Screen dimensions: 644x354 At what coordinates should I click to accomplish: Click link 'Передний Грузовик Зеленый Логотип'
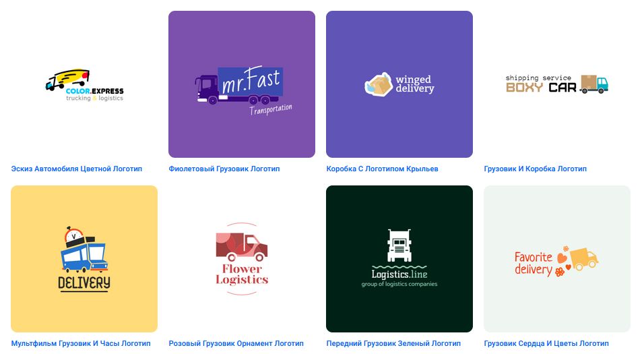click(x=393, y=344)
